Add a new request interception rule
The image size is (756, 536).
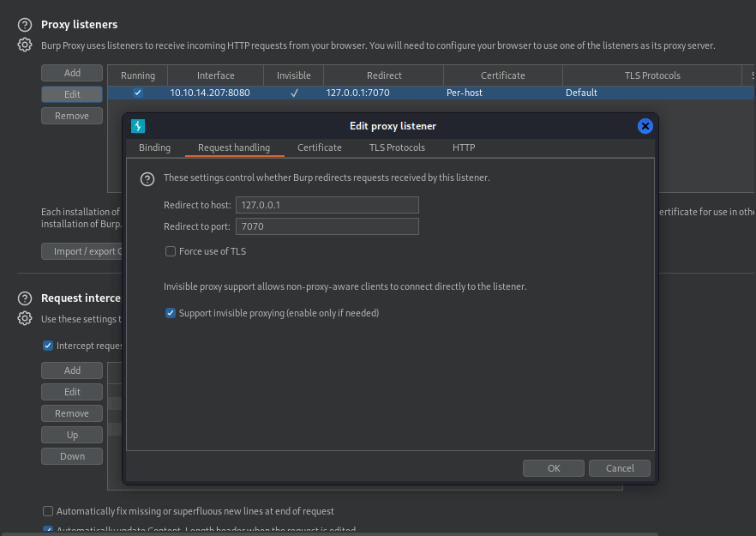click(72, 370)
